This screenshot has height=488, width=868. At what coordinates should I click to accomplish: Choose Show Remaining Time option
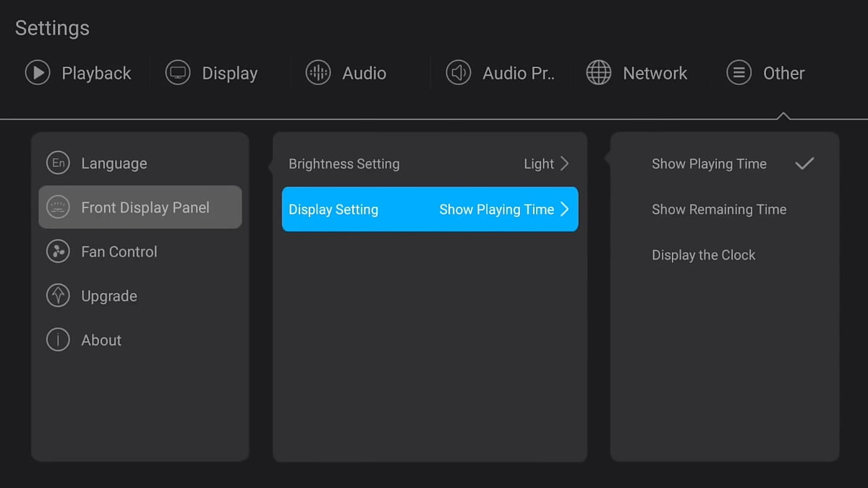pyautogui.click(x=719, y=210)
